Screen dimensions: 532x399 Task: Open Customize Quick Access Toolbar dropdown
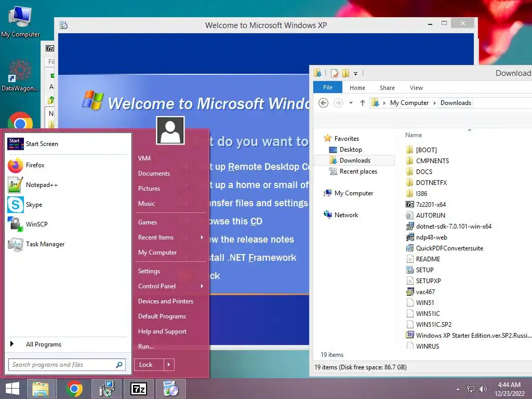(355, 73)
